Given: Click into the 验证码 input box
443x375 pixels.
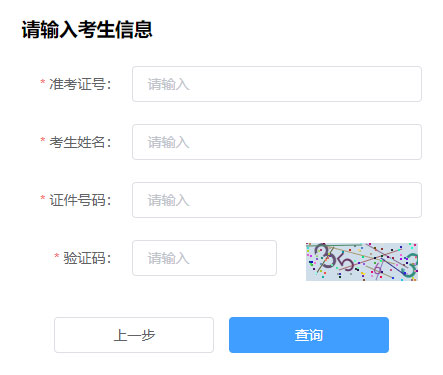Looking at the screenshot, I should click(204, 258).
